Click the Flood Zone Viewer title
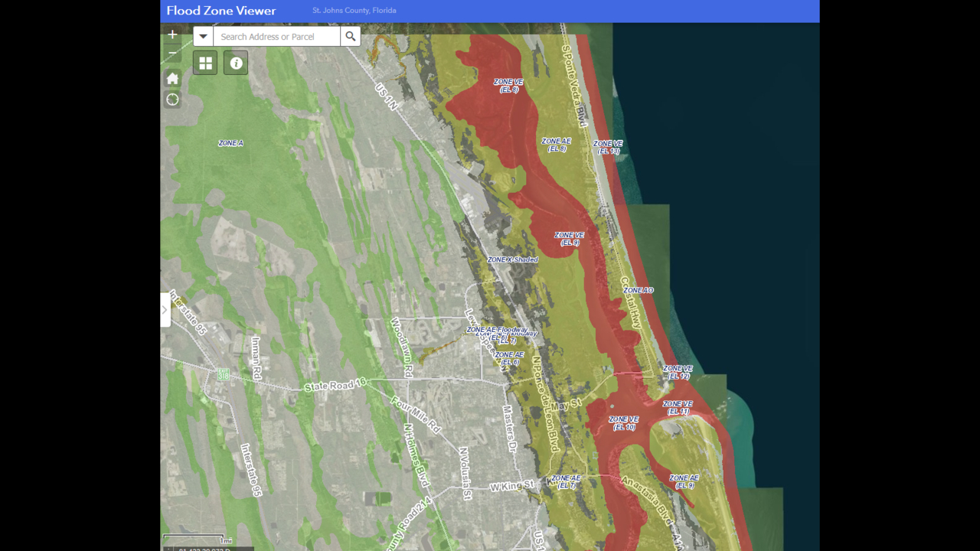The width and height of the screenshot is (980, 551). (221, 11)
